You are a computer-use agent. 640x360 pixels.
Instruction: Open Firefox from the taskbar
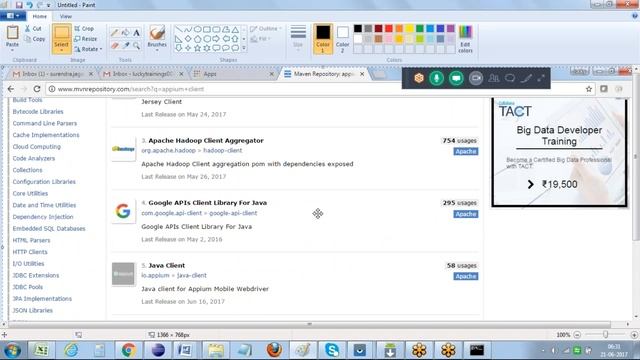[274, 350]
